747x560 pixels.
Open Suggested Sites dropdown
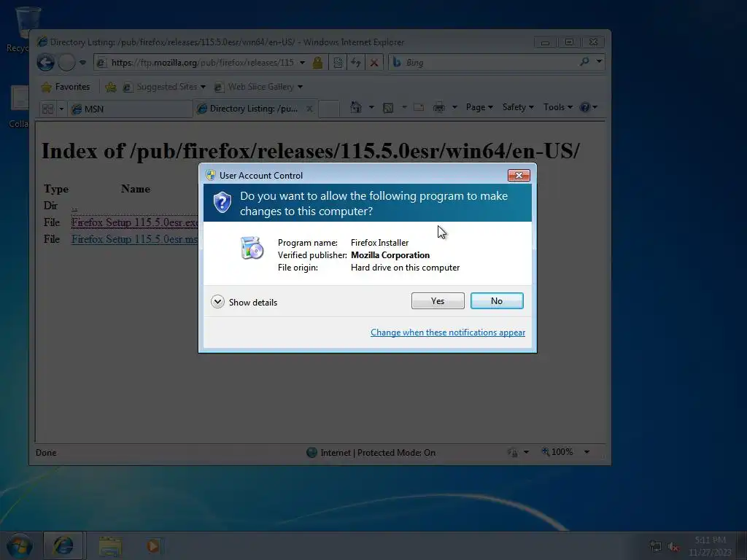click(164, 87)
